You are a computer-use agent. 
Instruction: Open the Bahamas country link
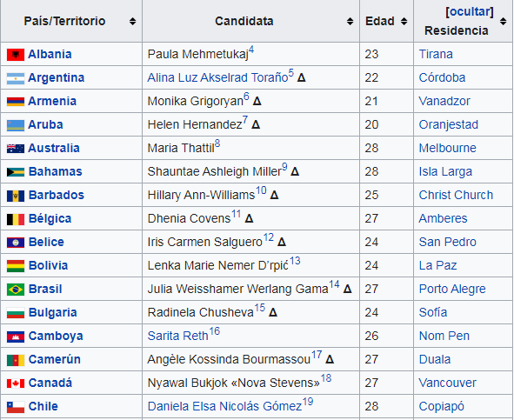pyautogui.click(x=56, y=172)
